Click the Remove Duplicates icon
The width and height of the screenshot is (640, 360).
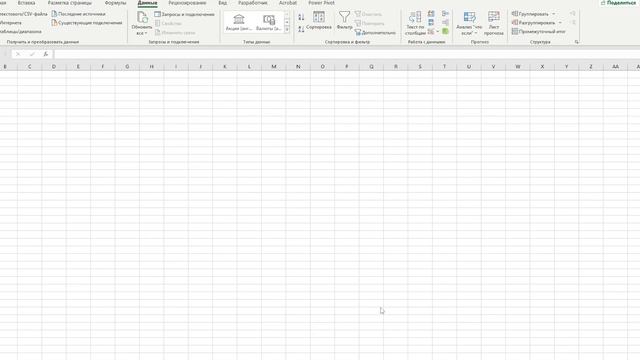[x=431, y=22]
